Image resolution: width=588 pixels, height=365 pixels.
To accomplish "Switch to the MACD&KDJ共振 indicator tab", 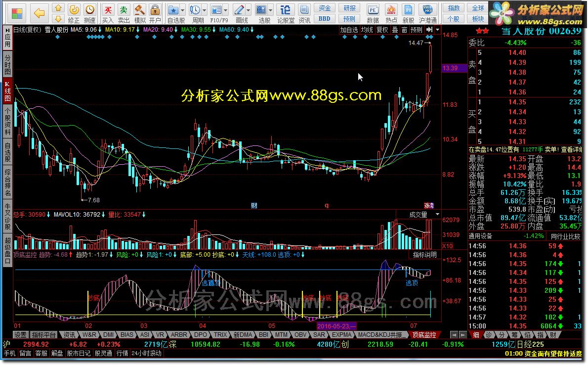I will coord(382,334).
